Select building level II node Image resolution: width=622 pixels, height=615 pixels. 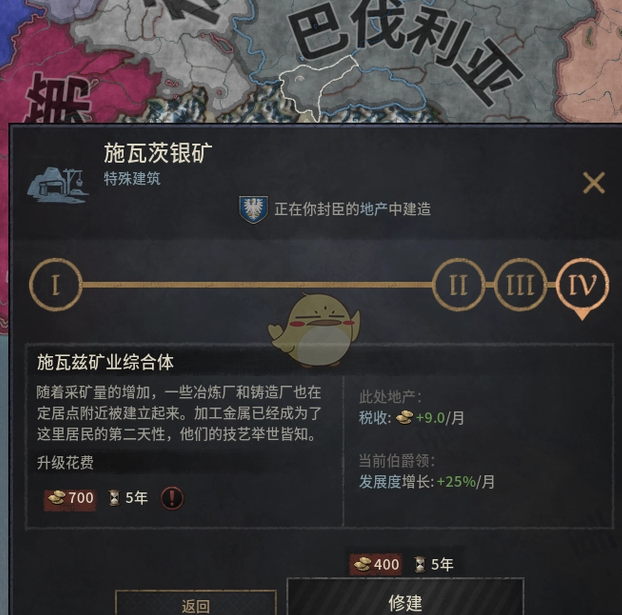[458, 284]
